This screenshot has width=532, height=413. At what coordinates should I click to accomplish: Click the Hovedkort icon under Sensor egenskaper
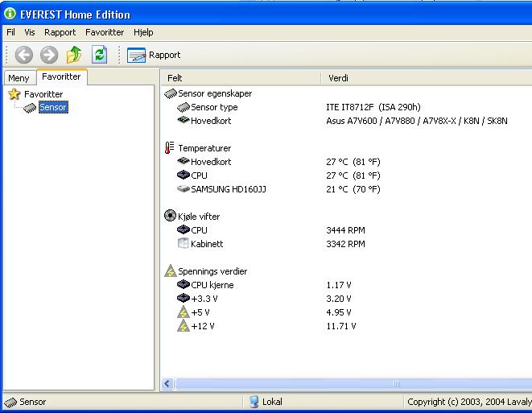coord(184,120)
